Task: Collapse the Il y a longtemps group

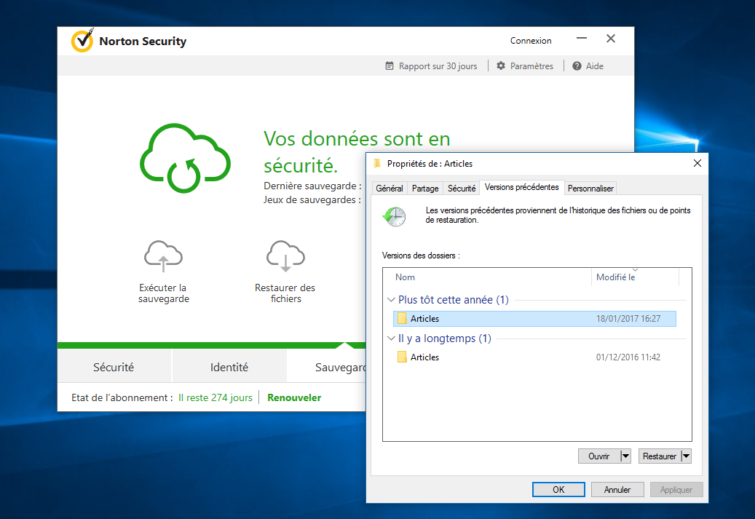Action: [391, 338]
